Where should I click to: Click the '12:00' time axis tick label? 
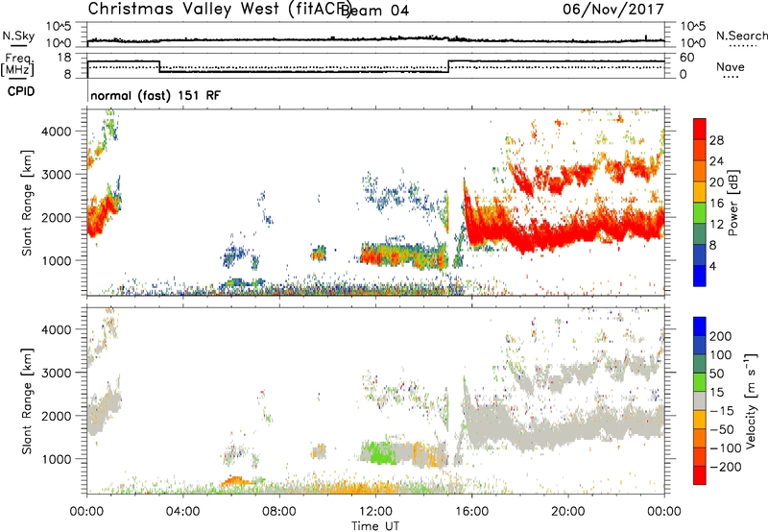tap(375, 512)
